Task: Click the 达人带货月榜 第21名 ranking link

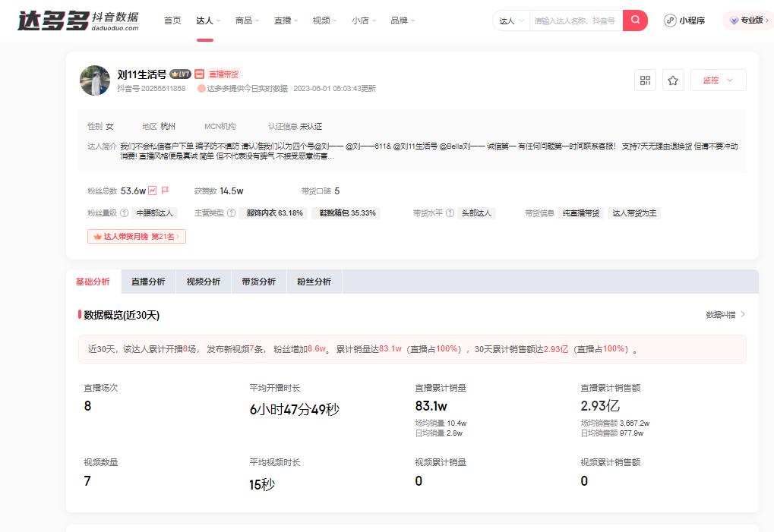Action: [137, 238]
